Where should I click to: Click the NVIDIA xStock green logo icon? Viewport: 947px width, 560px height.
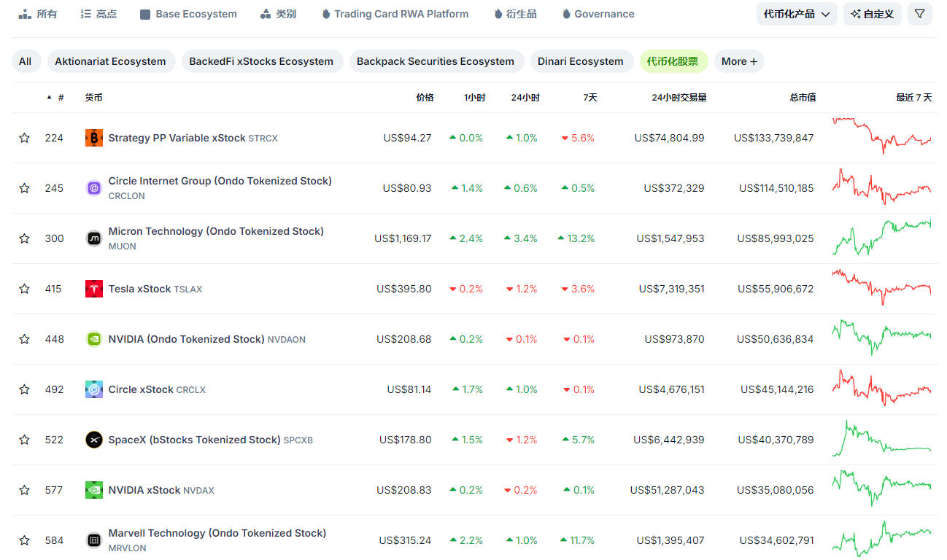point(94,490)
